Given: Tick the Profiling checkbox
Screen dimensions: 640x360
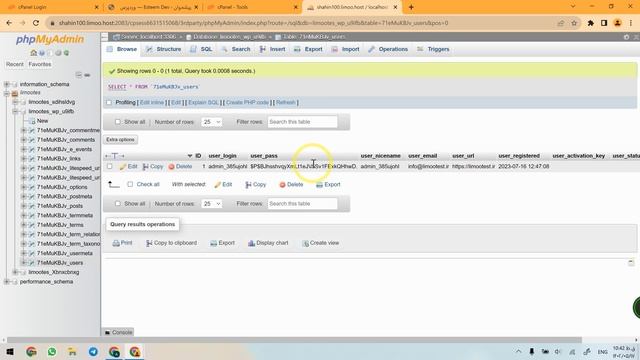Looking at the screenshot, I should [x=109, y=102].
